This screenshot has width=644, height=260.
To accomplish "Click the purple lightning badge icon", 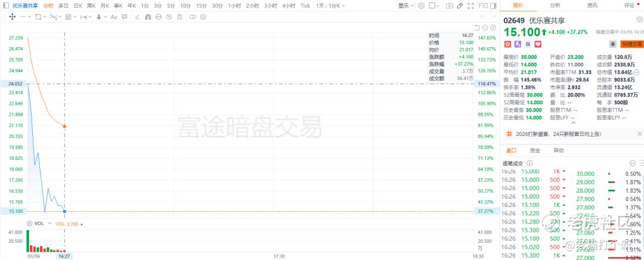I will point(518,44).
